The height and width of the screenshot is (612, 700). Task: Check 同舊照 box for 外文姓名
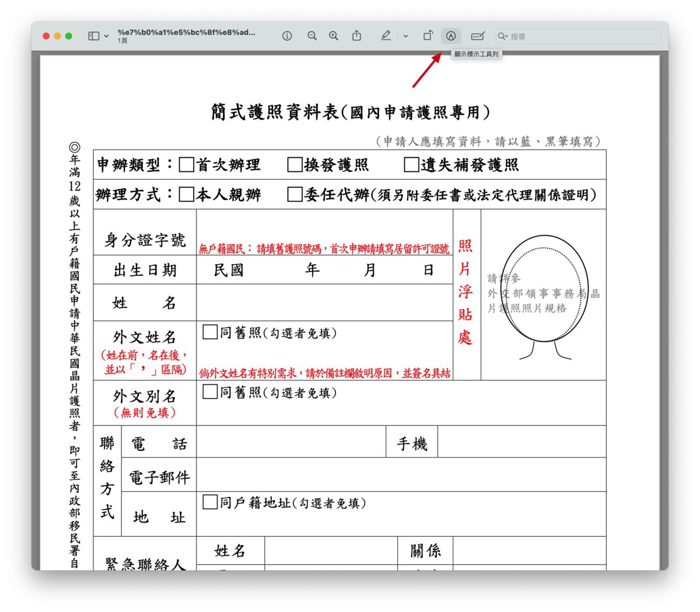pyautogui.click(x=210, y=333)
